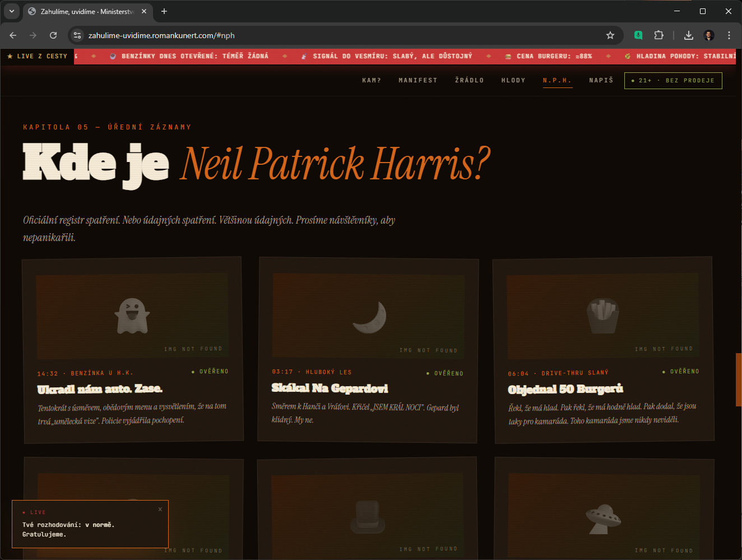Open the browser extensions puzzle icon

[x=658, y=35]
